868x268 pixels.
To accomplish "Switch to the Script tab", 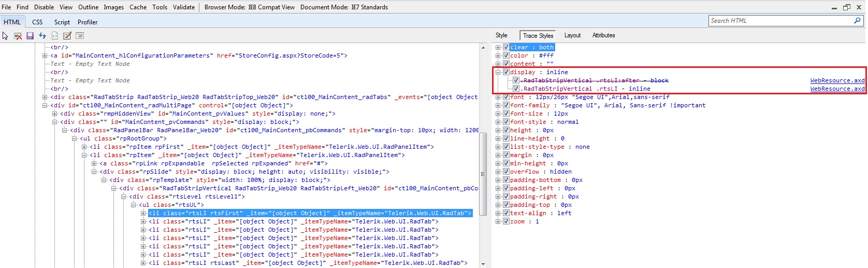I will [62, 22].
